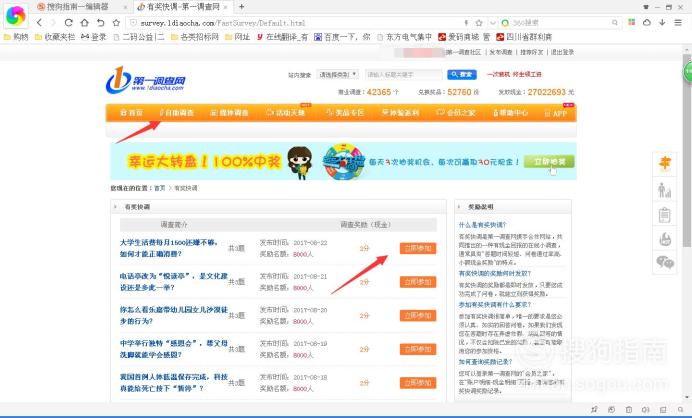Open the 购物 bookmark folder
This screenshot has width=692, height=418.
(16, 37)
